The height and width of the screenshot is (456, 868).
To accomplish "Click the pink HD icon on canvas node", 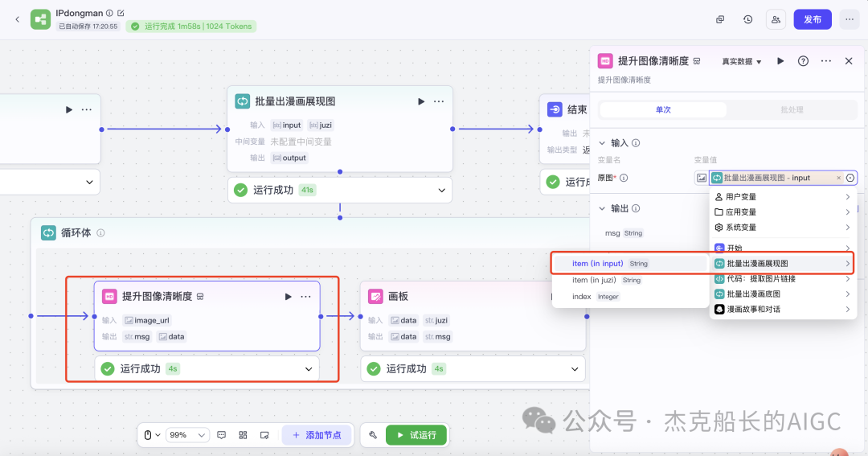I will (109, 297).
